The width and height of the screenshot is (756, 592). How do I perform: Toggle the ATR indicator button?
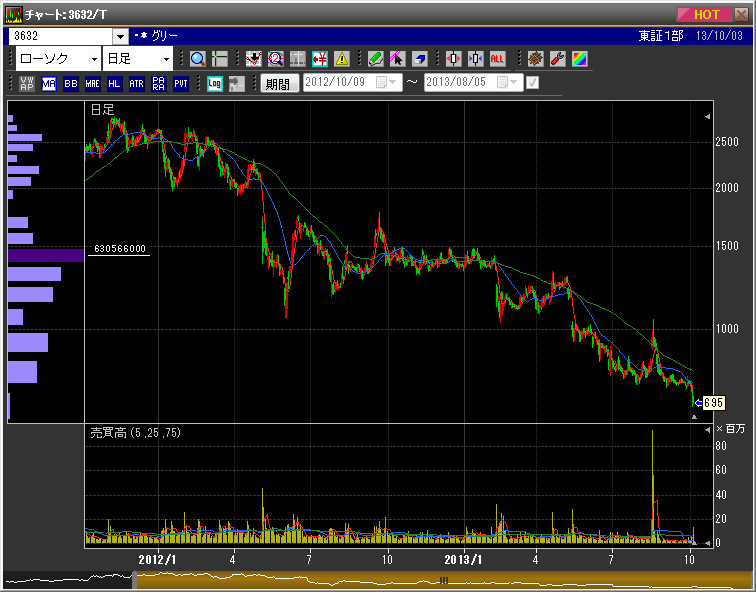[x=137, y=84]
